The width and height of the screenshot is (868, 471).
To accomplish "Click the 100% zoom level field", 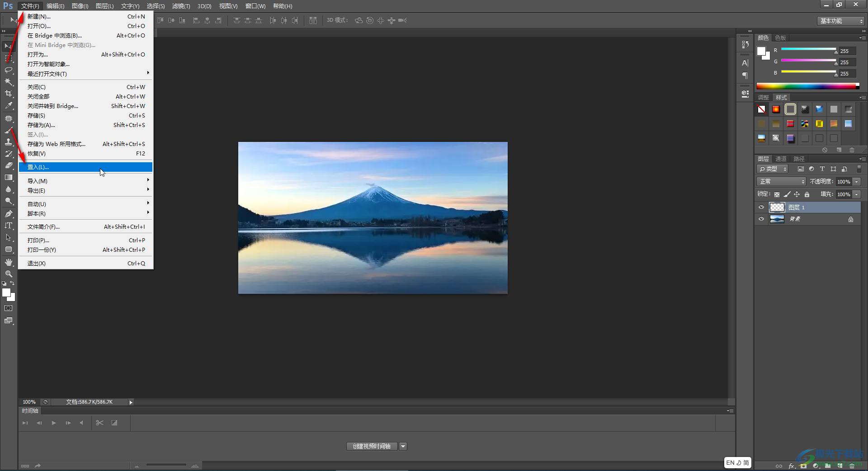I will [29, 402].
